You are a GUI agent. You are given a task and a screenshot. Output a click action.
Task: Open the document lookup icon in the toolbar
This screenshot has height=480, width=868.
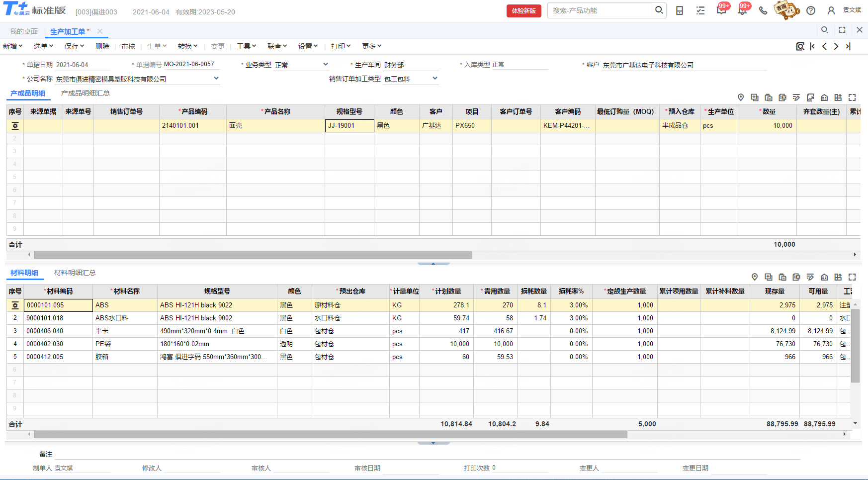[800, 46]
